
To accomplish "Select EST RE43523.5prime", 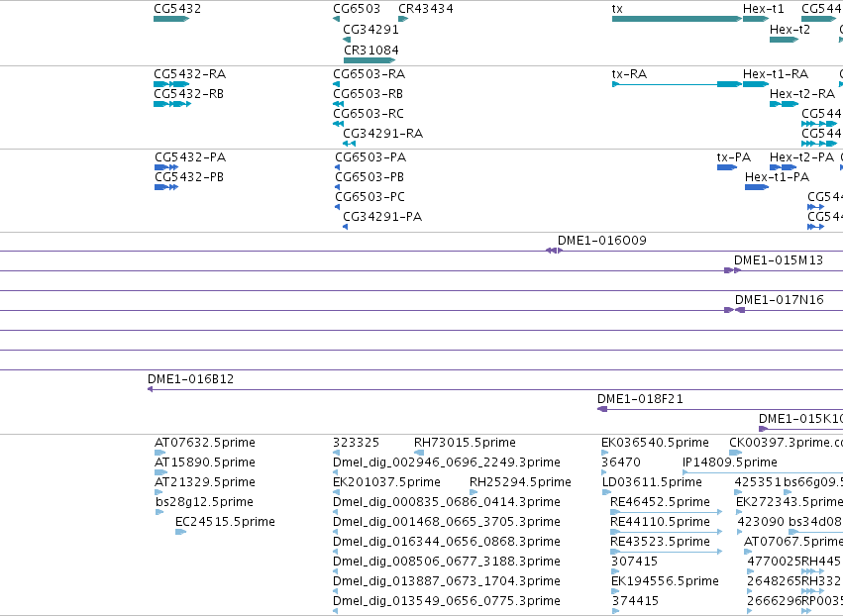I will coord(666,552).
